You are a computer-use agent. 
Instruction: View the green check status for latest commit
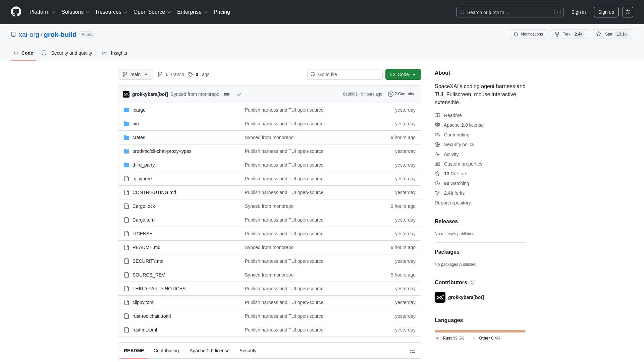[x=239, y=94]
